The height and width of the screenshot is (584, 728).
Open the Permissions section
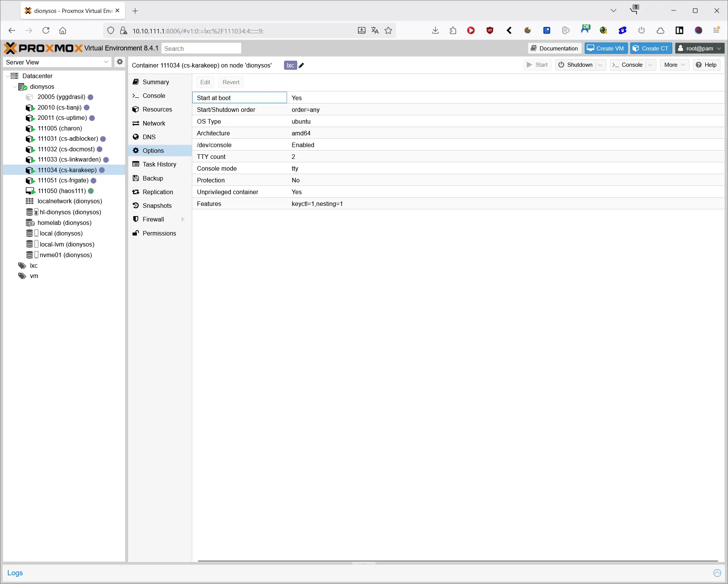coord(159,233)
